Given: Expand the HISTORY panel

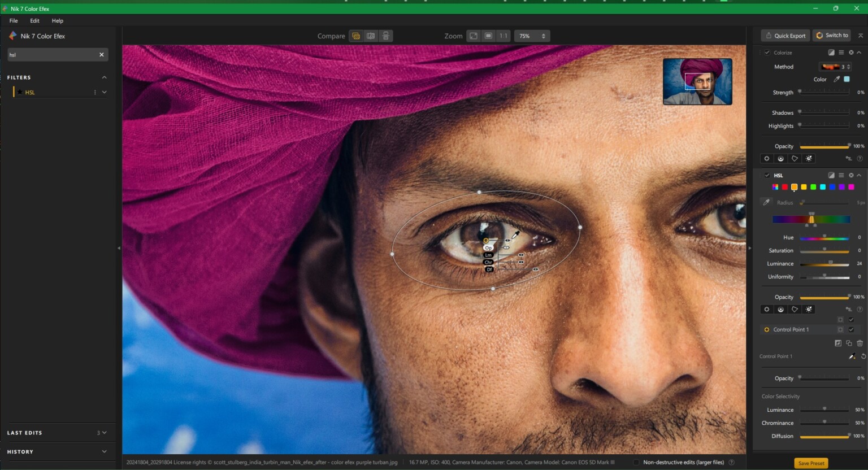Looking at the screenshot, I should 105,451.
